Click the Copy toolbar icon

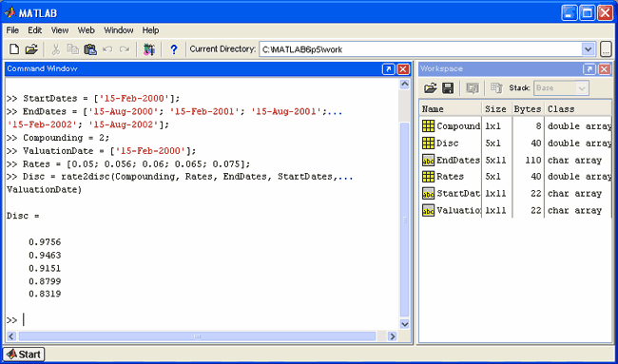pos(73,49)
